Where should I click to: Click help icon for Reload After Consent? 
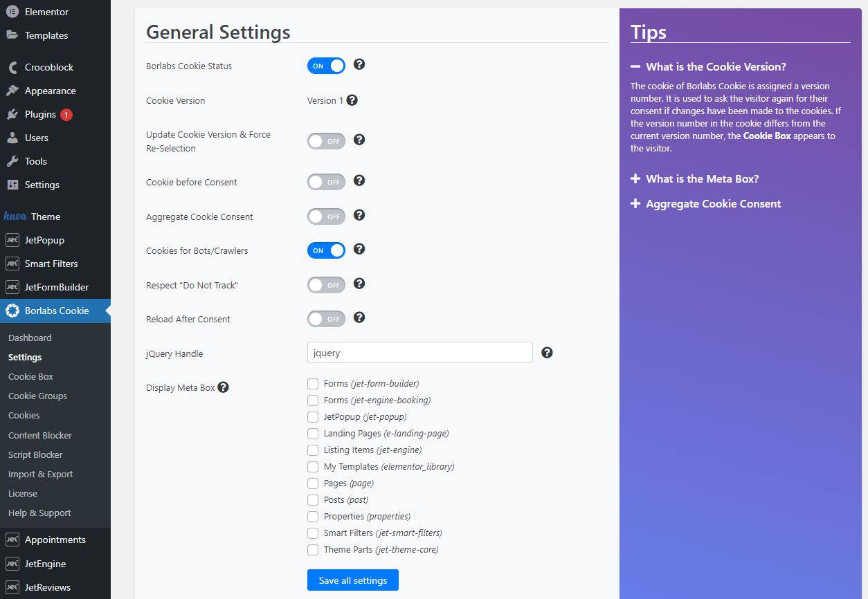[x=359, y=317]
